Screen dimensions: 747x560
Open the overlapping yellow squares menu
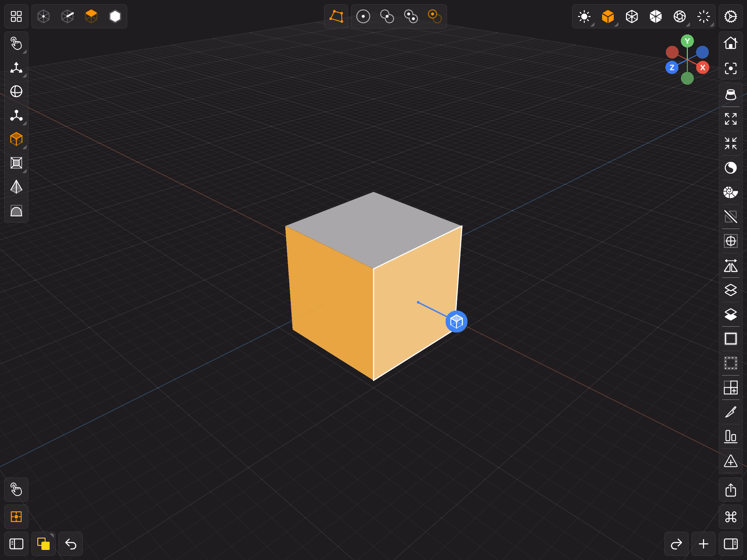43,544
